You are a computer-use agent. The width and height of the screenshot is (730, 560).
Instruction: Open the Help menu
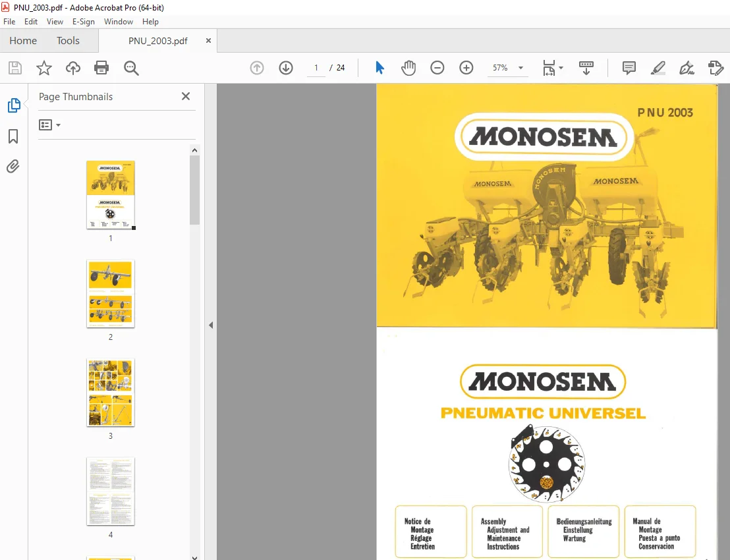[150, 22]
